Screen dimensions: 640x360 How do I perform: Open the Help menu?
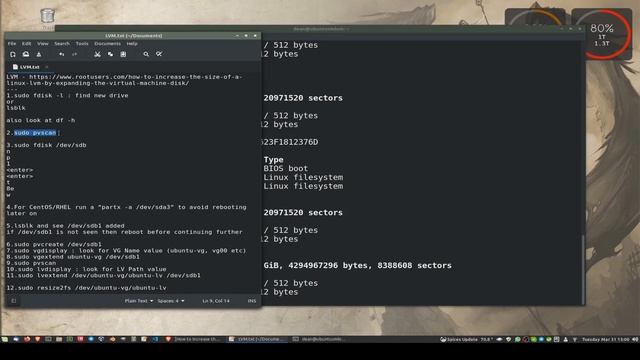pos(132,44)
